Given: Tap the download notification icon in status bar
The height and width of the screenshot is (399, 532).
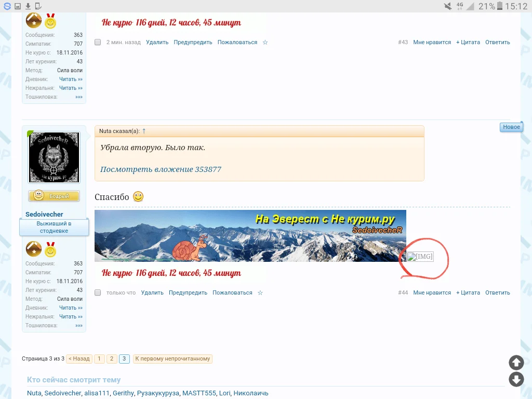Looking at the screenshot, I should point(28,6).
